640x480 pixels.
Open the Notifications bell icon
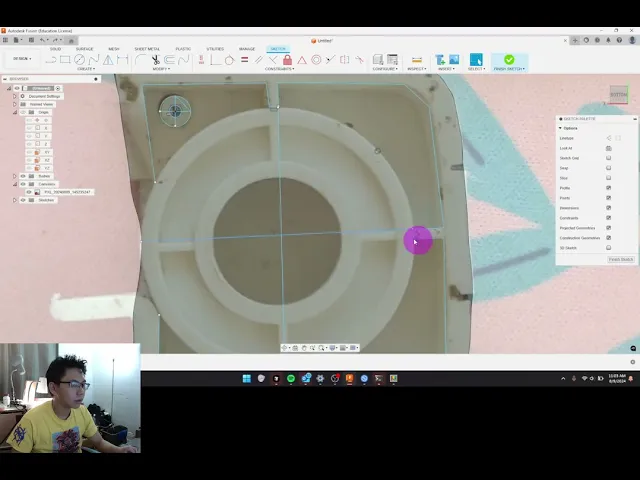608,40
